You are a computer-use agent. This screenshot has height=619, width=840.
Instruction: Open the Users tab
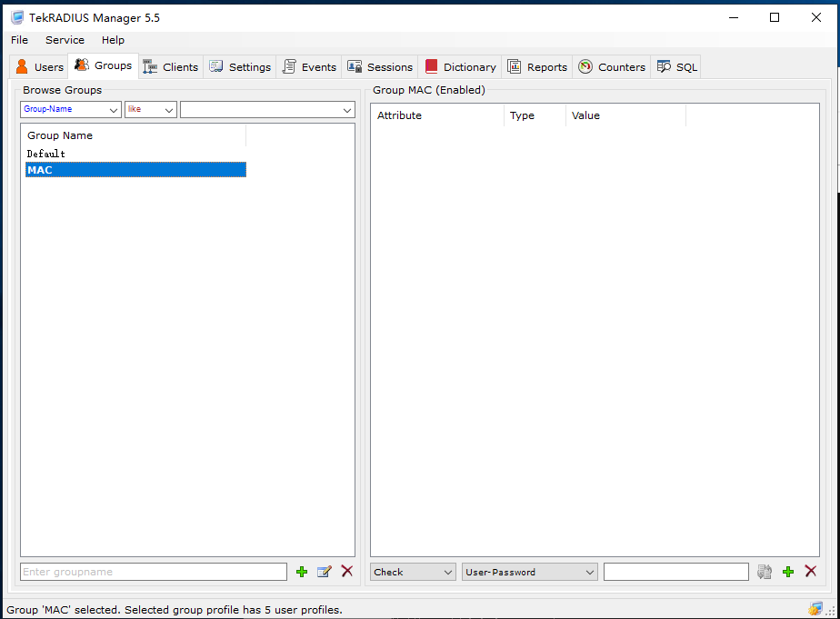click(x=40, y=67)
